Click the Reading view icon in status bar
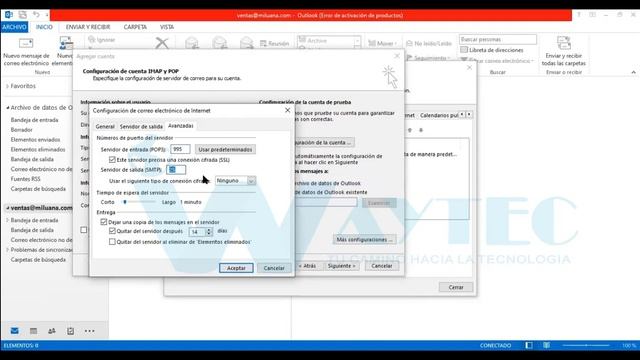Image resolution: width=640 pixels, height=360 pixels. [547, 345]
